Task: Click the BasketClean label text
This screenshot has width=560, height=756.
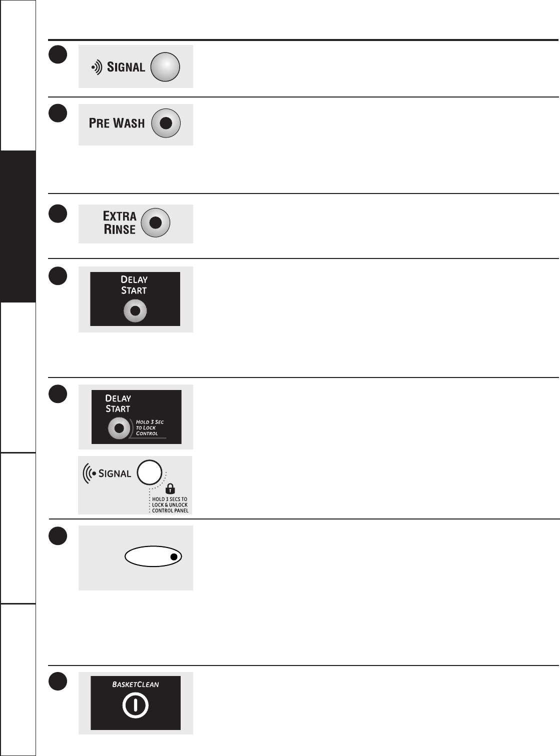Action: coord(136,684)
